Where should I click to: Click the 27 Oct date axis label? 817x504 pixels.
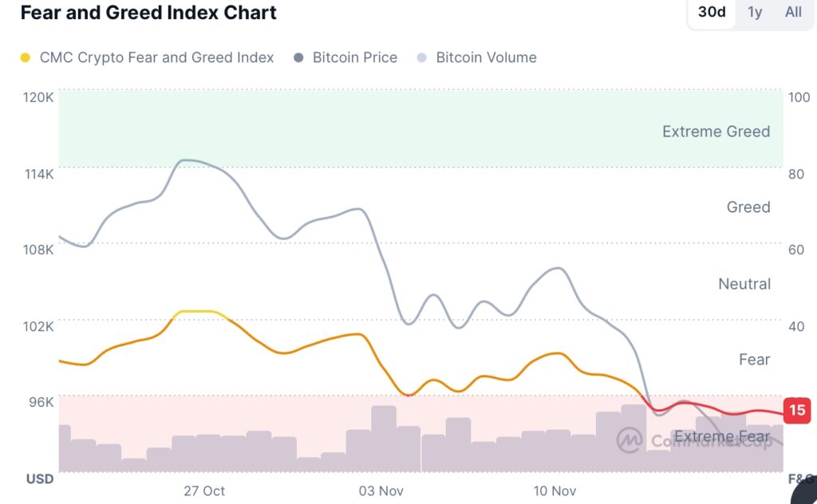click(x=203, y=491)
